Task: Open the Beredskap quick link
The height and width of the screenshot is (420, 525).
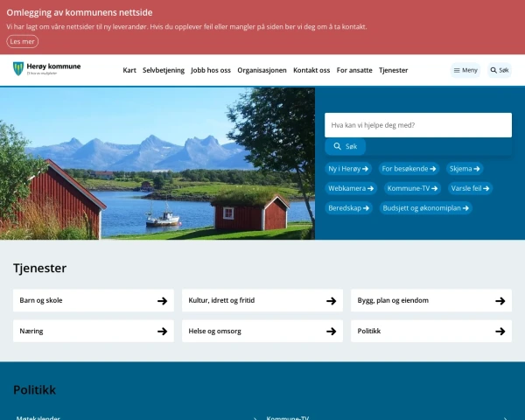Action: [x=348, y=208]
